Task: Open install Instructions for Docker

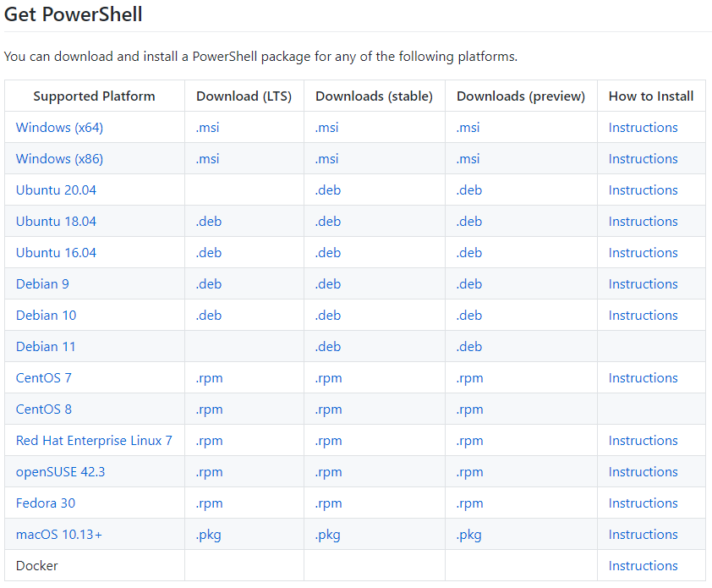Action: click(x=643, y=565)
